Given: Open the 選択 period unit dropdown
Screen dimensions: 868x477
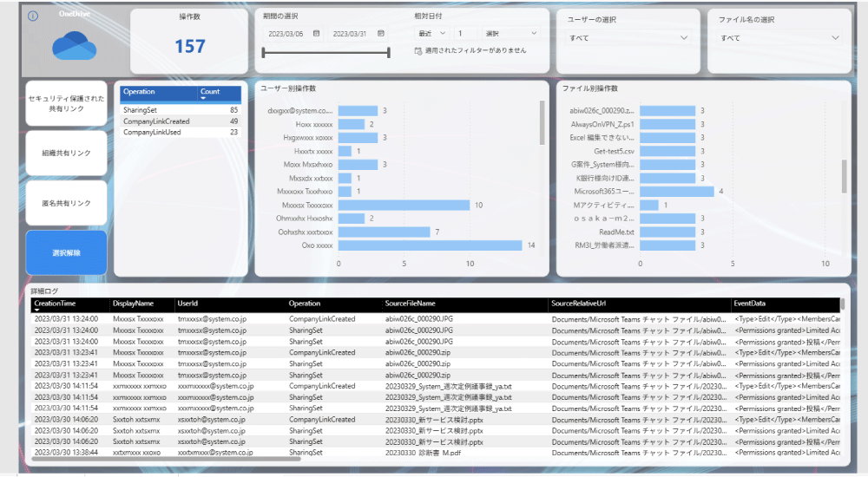Looking at the screenshot, I should click(511, 33).
